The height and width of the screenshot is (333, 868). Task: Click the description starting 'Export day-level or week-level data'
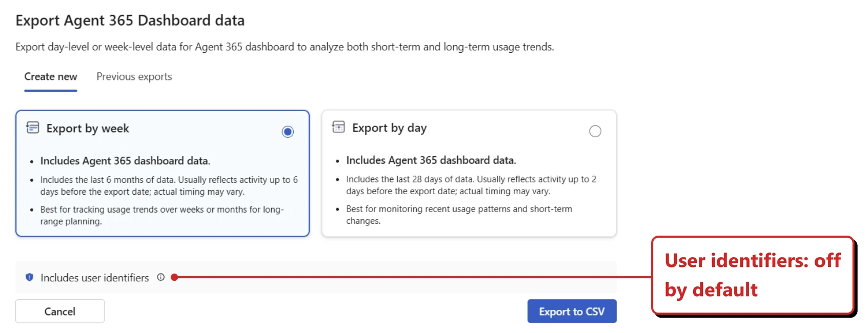click(285, 47)
